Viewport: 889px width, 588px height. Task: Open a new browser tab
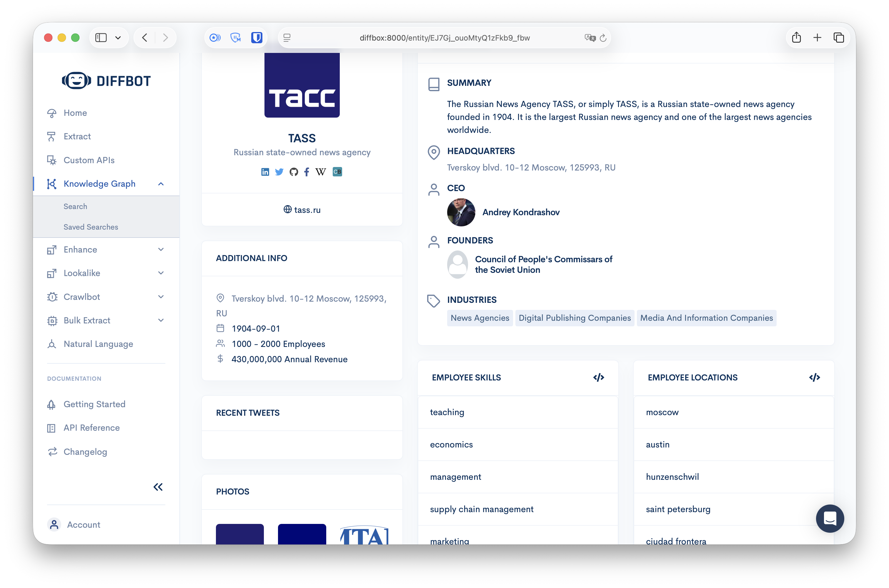(x=817, y=38)
